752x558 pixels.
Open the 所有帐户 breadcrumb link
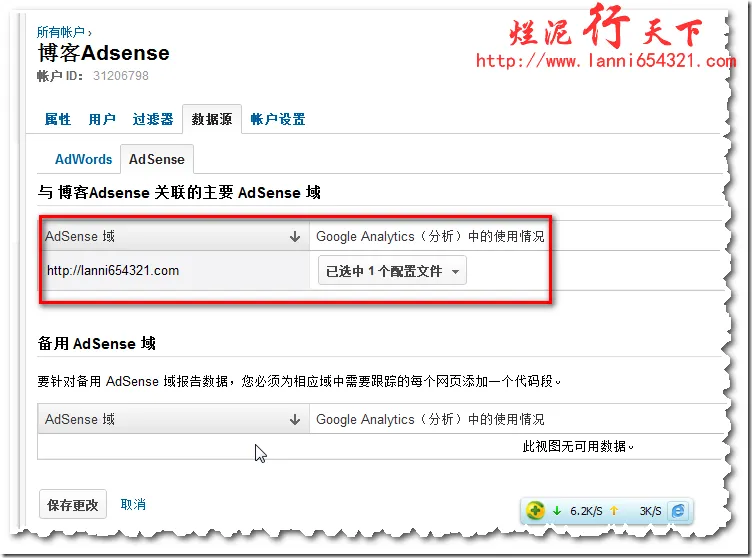click(x=60, y=32)
